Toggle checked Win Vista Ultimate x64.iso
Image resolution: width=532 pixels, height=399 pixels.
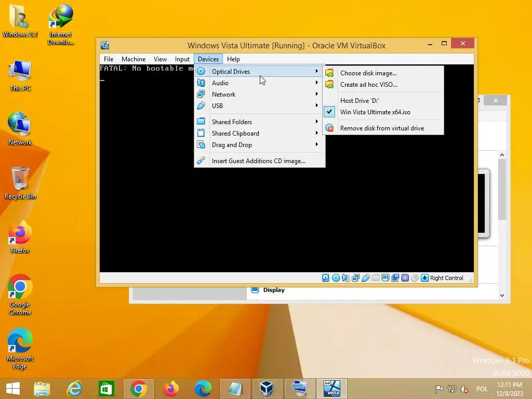pos(383,112)
